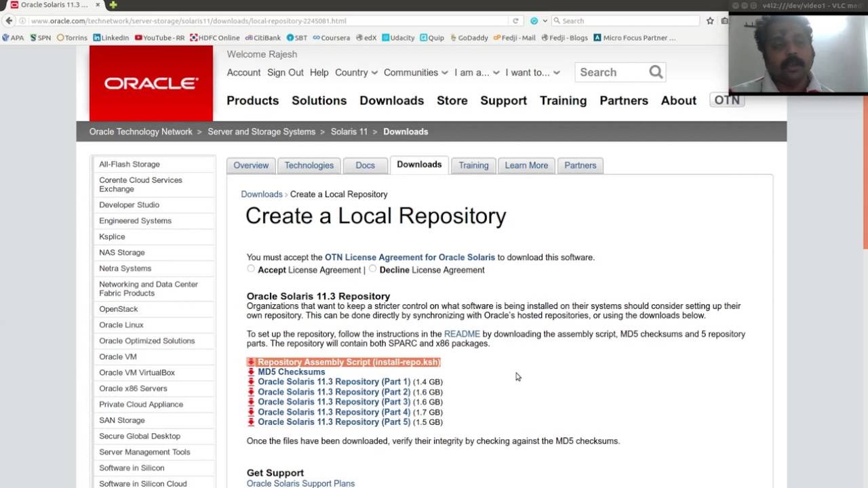Open Oracle Solaris 11.3 Repository (Part 3) link
The height and width of the screenshot is (488, 868).
click(x=334, y=402)
